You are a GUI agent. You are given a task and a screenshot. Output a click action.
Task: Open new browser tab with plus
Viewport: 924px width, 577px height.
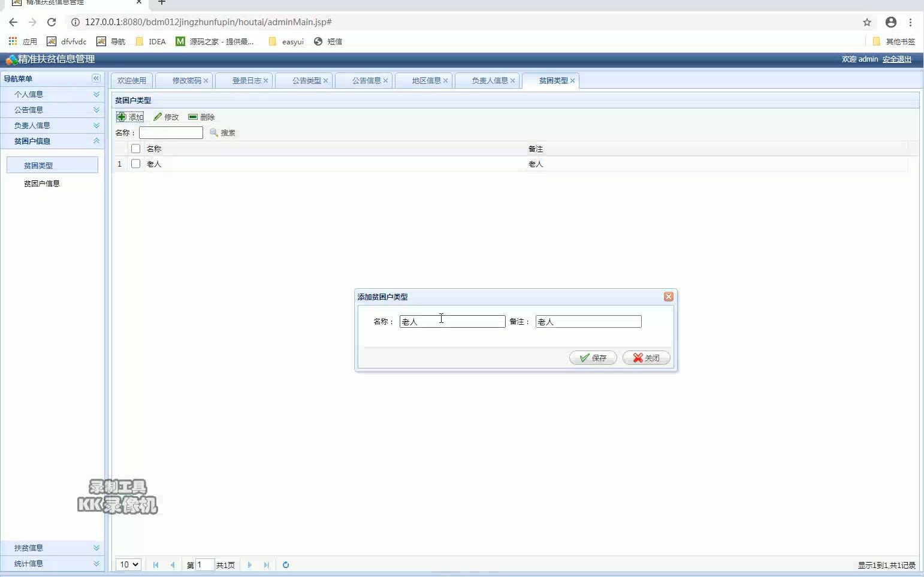click(x=162, y=2)
